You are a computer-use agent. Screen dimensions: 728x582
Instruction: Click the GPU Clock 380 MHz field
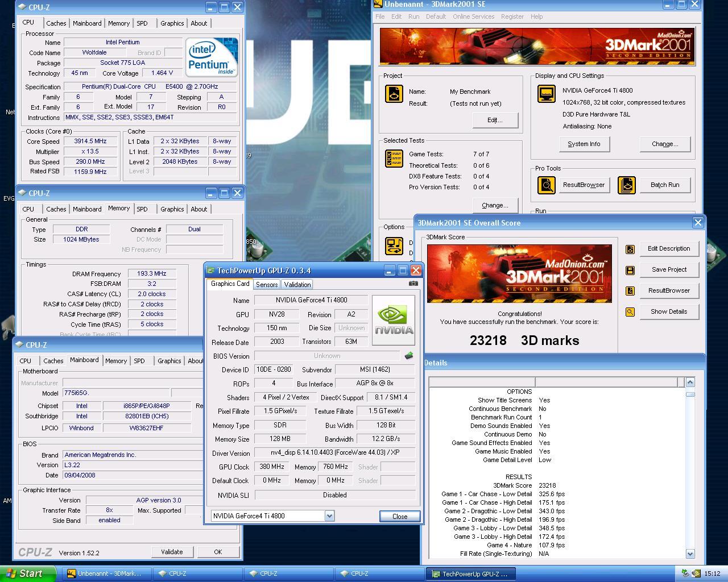click(x=272, y=467)
